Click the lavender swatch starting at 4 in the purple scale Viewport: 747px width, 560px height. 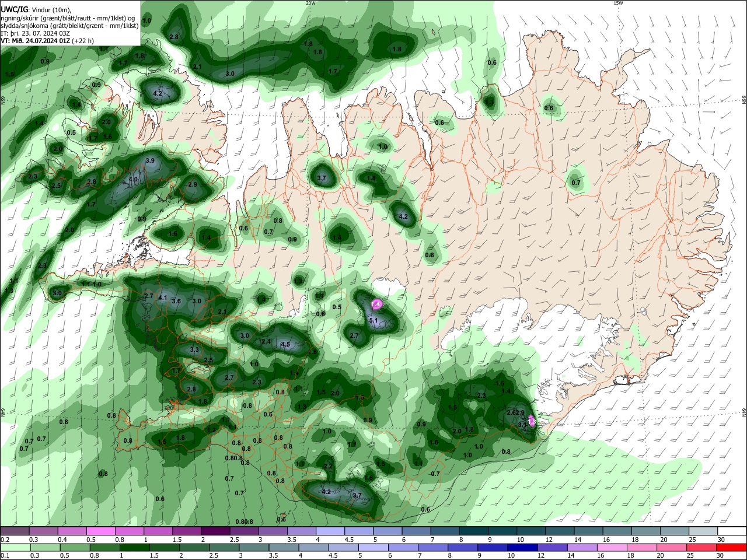pos(330,531)
